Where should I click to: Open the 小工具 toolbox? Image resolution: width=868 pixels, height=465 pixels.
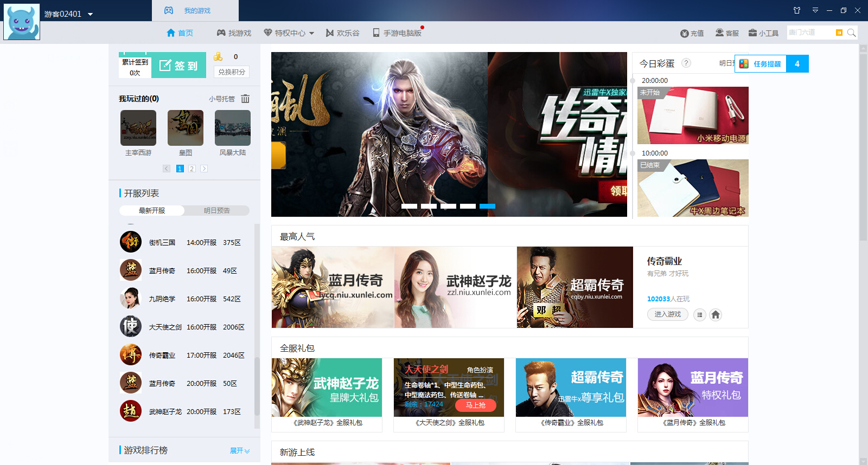pyautogui.click(x=763, y=33)
